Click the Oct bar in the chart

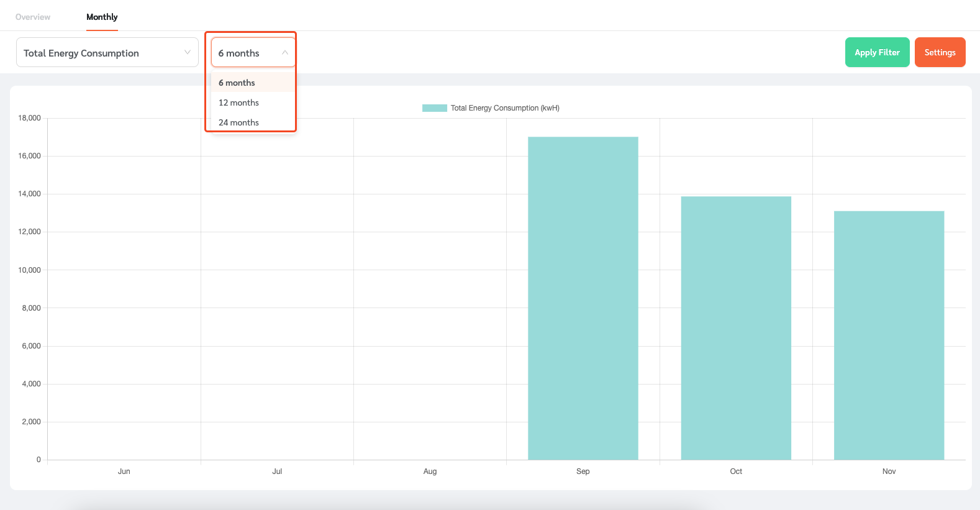point(736,328)
